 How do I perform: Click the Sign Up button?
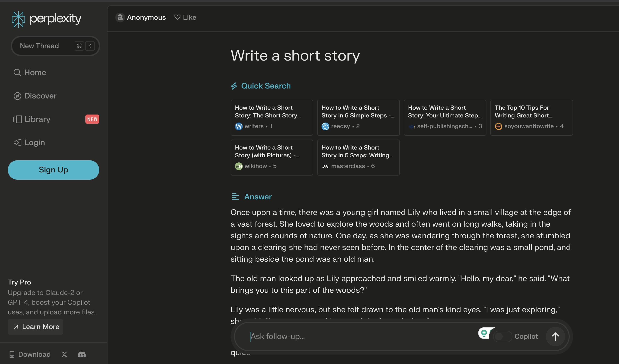[x=53, y=170]
